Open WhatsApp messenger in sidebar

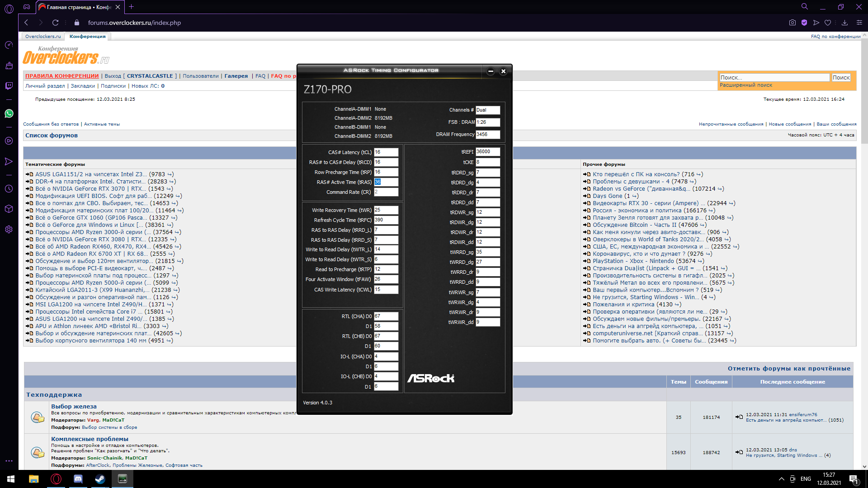pos(9,113)
